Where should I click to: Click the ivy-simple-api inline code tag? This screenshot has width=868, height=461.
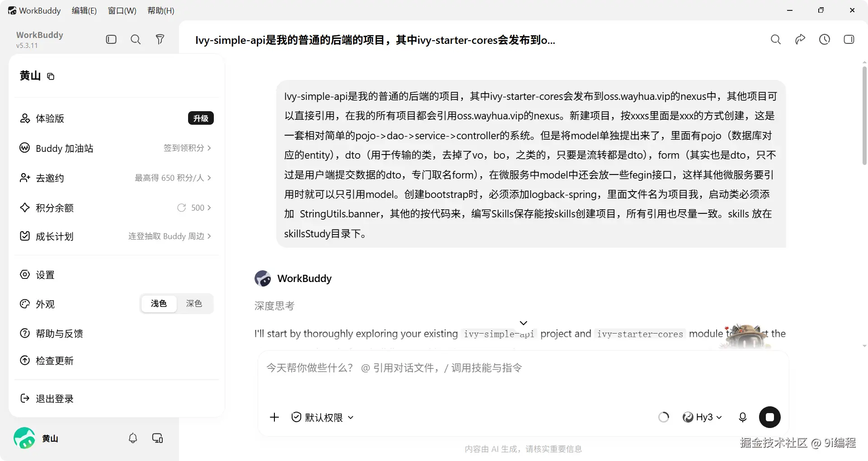[x=499, y=334]
